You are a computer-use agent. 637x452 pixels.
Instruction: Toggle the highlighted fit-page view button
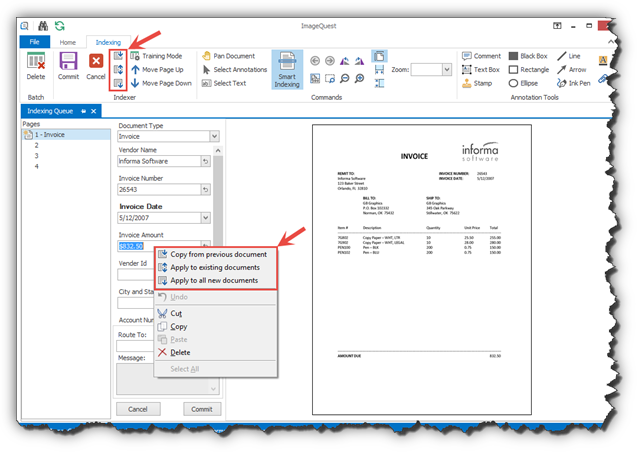click(x=379, y=56)
